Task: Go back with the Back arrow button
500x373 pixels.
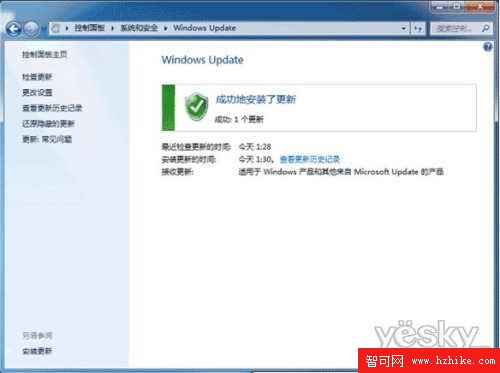Action: coord(13,29)
